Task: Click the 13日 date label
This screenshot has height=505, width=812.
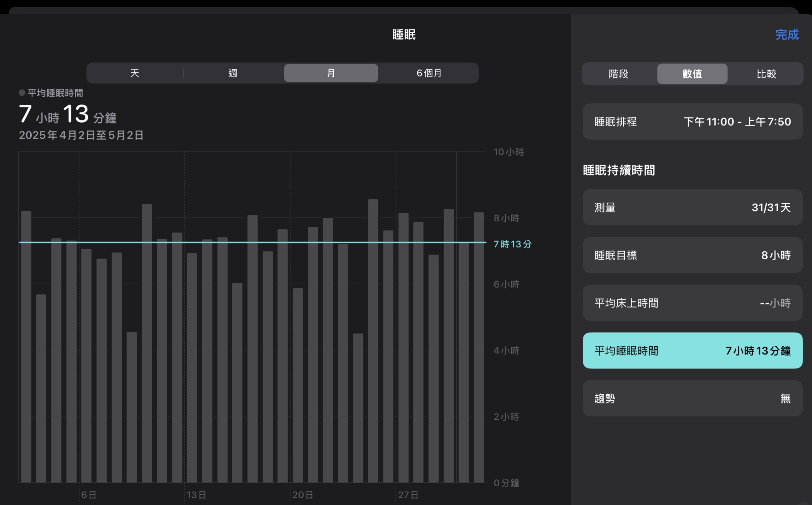Action: point(196,495)
